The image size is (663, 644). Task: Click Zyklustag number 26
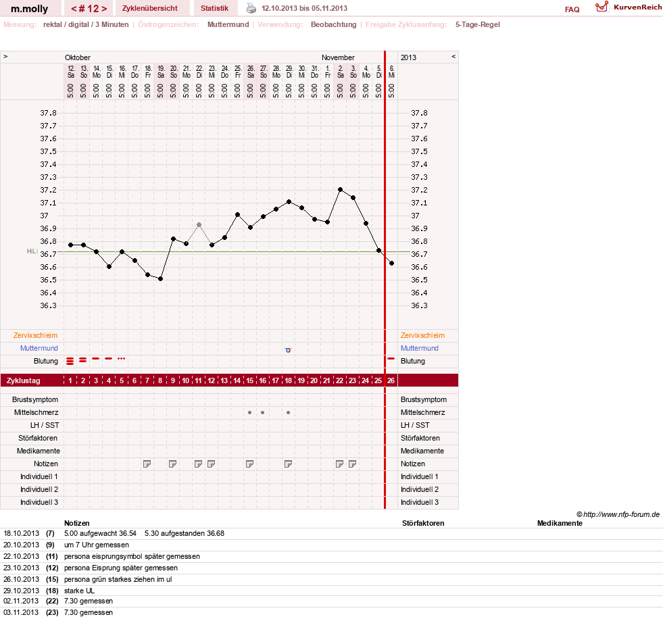click(x=391, y=380)
